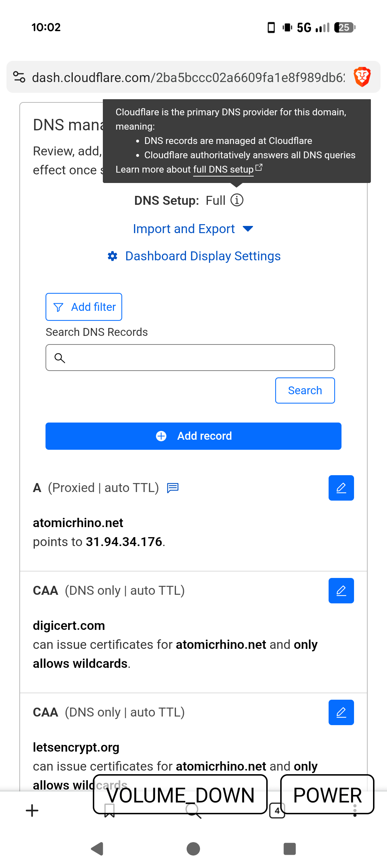The width and height of the screenshot is (387, 868).
Task: Open Dashboard Display Settings
Action: 202,256
